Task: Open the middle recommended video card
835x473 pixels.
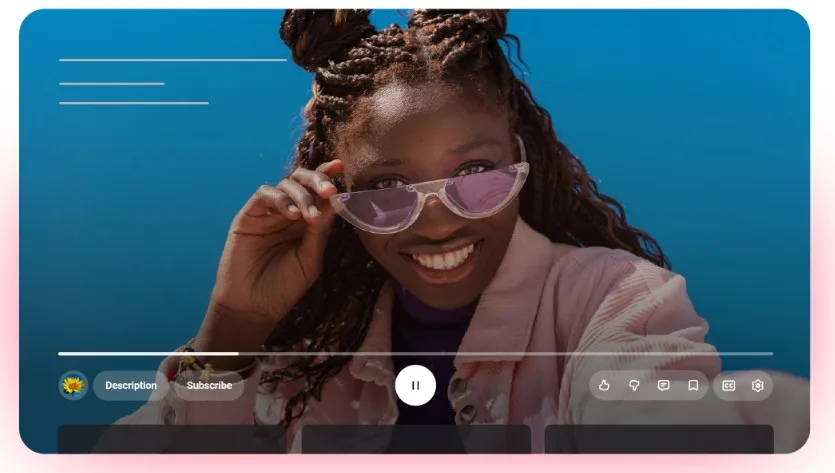Action: (416, 439)
